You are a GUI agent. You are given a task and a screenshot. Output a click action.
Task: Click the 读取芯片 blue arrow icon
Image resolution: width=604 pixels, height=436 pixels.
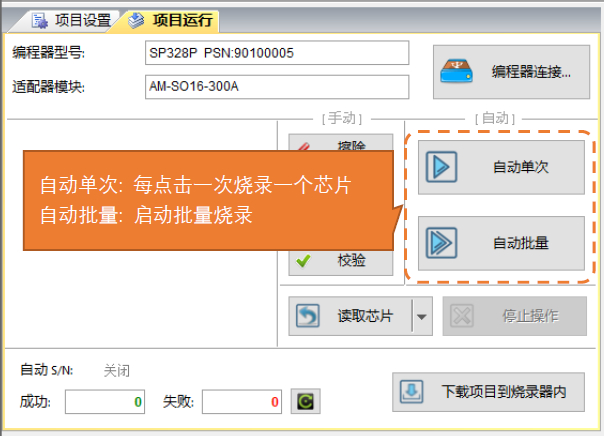307,317
